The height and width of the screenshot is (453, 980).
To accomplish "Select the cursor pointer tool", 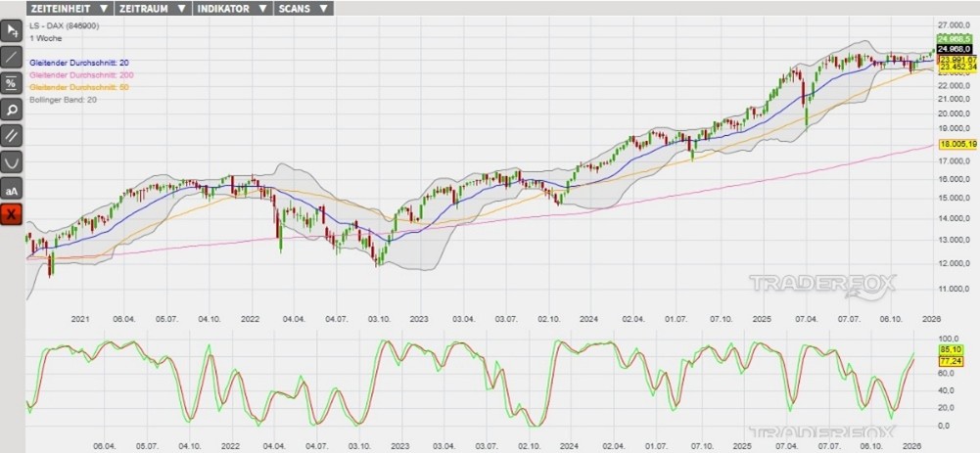I will tap(11, 31).
